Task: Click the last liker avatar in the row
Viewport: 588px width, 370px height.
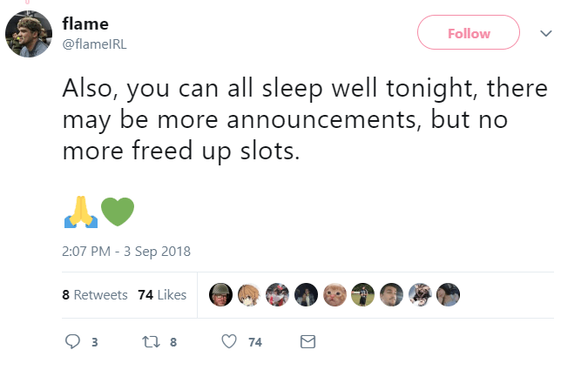Action: click(448, 295)
